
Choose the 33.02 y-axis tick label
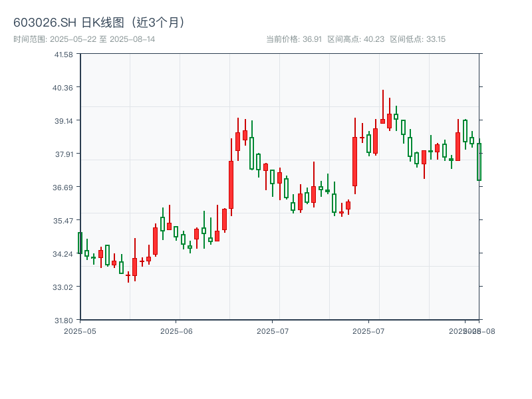coord(63,287)
